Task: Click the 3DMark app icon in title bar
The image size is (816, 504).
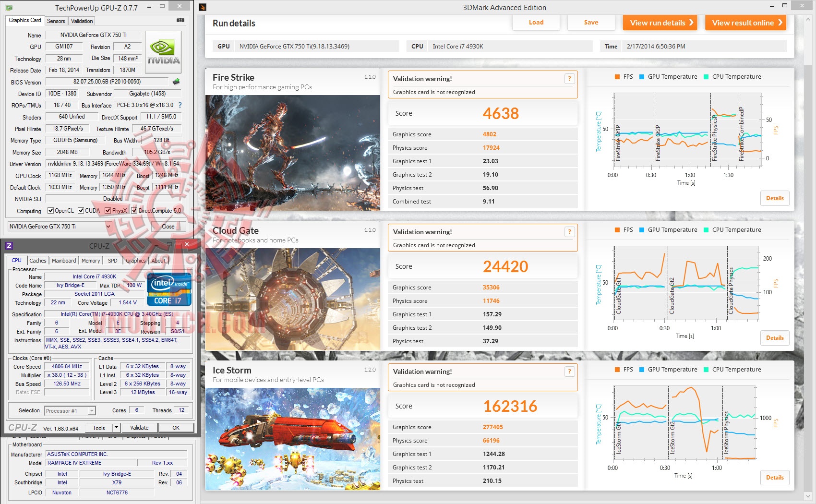Action: tap(203, 7)
